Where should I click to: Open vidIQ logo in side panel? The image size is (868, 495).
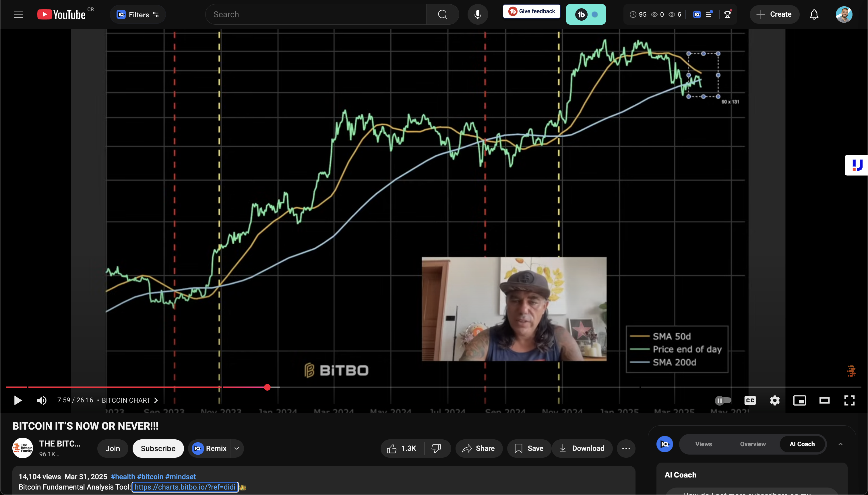(664, 444)
